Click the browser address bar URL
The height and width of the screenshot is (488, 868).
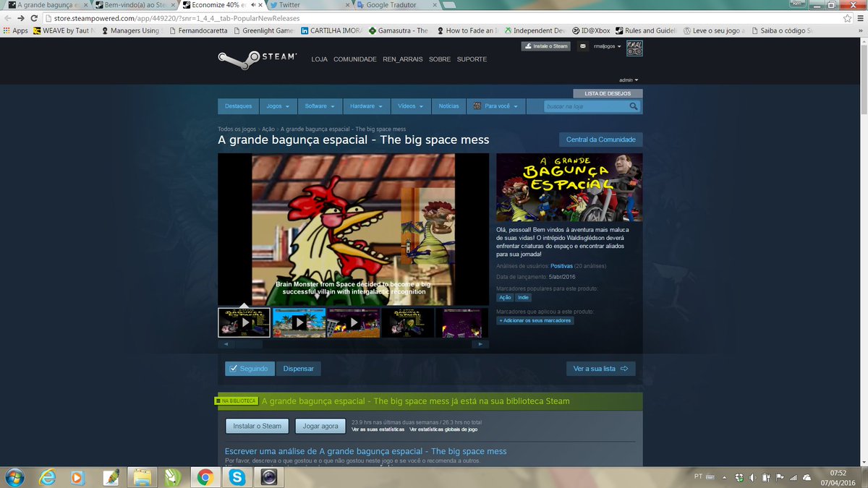coord(176,17)
